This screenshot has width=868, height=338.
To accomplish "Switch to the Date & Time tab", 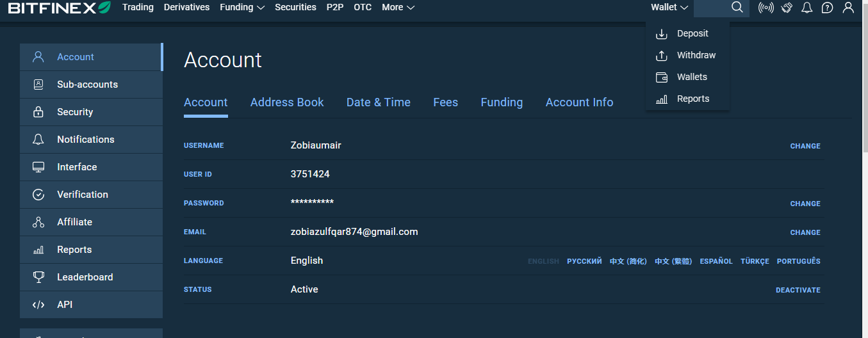I will point(379,102).
